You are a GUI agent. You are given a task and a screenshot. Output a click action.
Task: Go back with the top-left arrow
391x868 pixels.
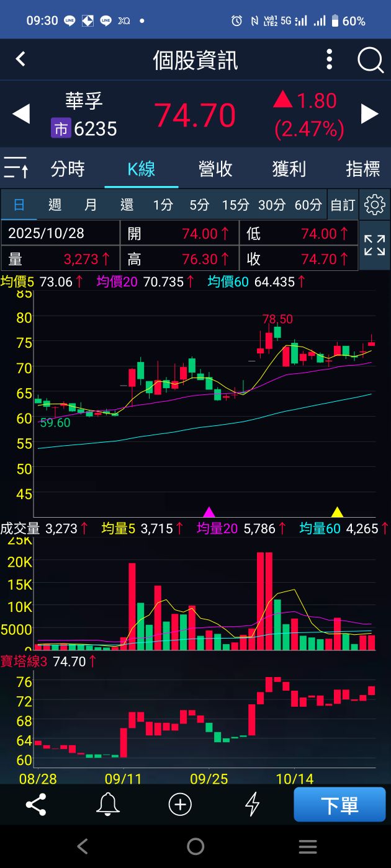20,59
